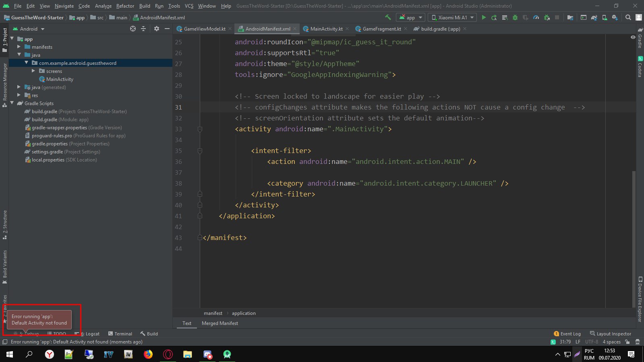Expand the screens package

(33, 71)
